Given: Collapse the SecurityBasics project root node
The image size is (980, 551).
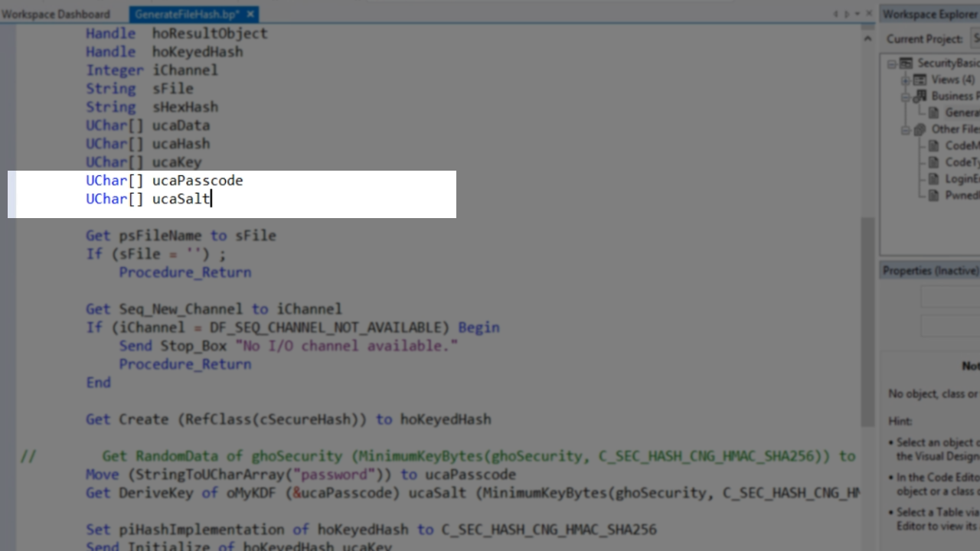Looking at the screenshot, I should point(892,64).
